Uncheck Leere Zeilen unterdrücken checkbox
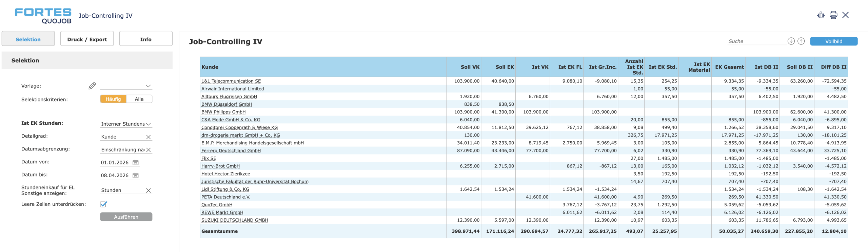The height and width of the screenshot is (252, 868). pos(103,204)
